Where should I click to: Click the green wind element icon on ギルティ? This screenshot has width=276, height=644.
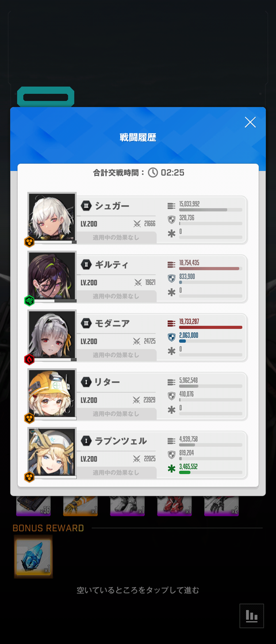click(x=29, y=301)
